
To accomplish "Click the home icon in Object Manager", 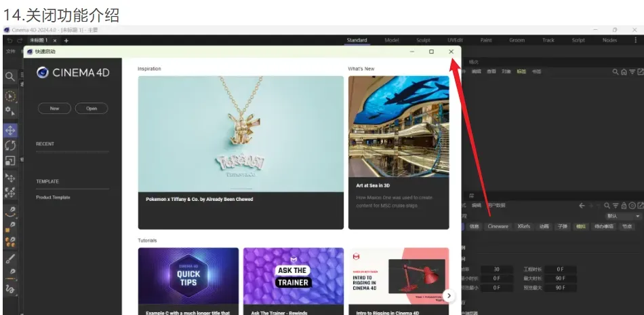I will tap(624, 71).
